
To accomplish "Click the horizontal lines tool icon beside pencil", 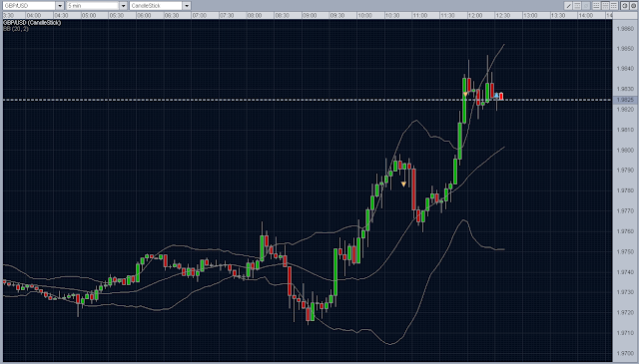I will tap(577, 6).
